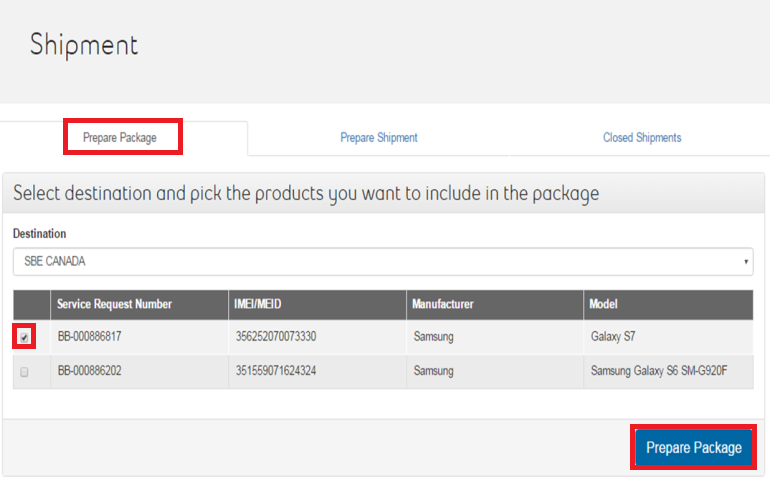
Task: Check the checkbox for BB-000886202
Action: (24, 371)
